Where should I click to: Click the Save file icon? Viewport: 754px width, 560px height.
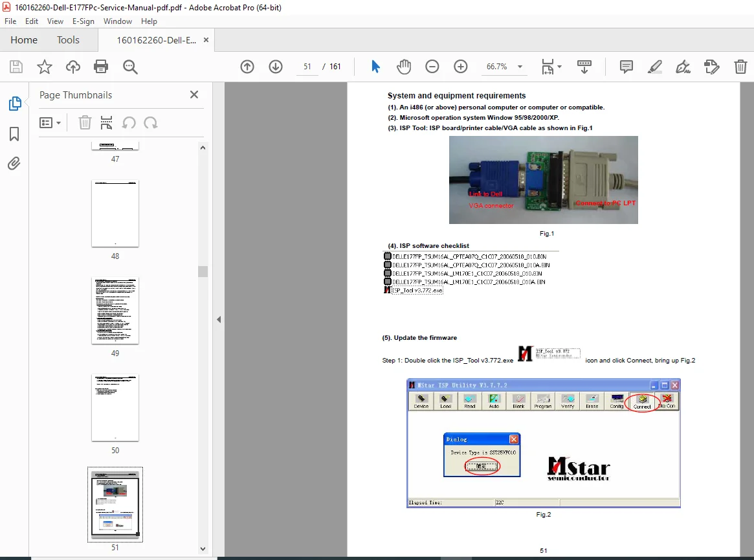[x=16, y=67]
